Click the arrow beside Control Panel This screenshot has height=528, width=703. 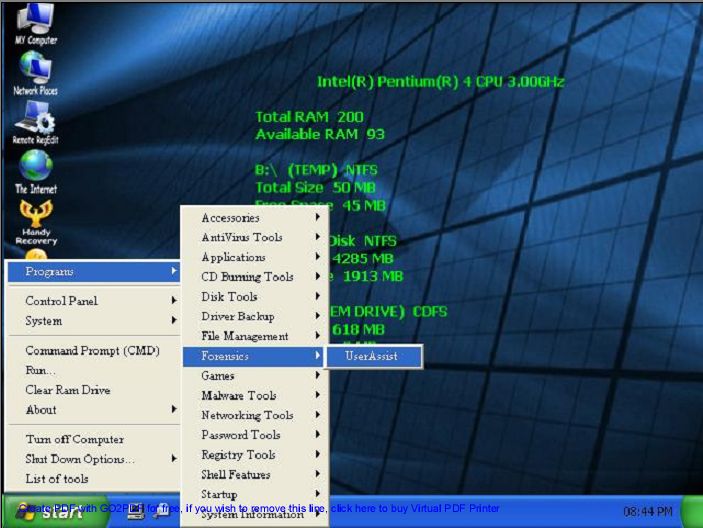(x=174, y=300)
